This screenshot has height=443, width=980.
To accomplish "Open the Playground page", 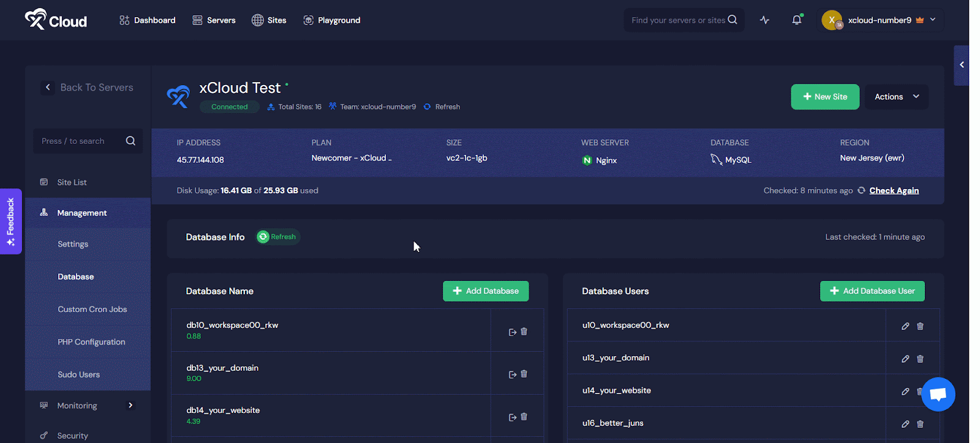I will click(x=332, y=20).
